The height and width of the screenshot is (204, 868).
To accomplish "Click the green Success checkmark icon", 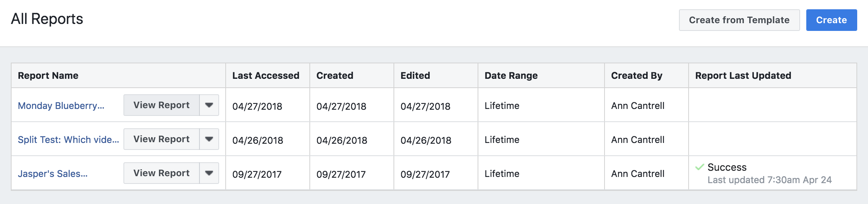I will [x=699, y=167].
